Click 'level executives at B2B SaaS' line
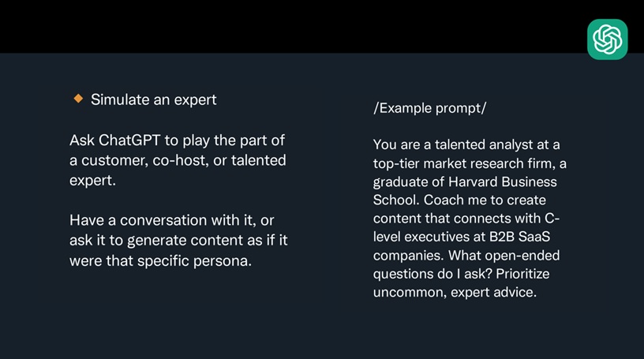The image size is (644, 359). click(461, 237)
